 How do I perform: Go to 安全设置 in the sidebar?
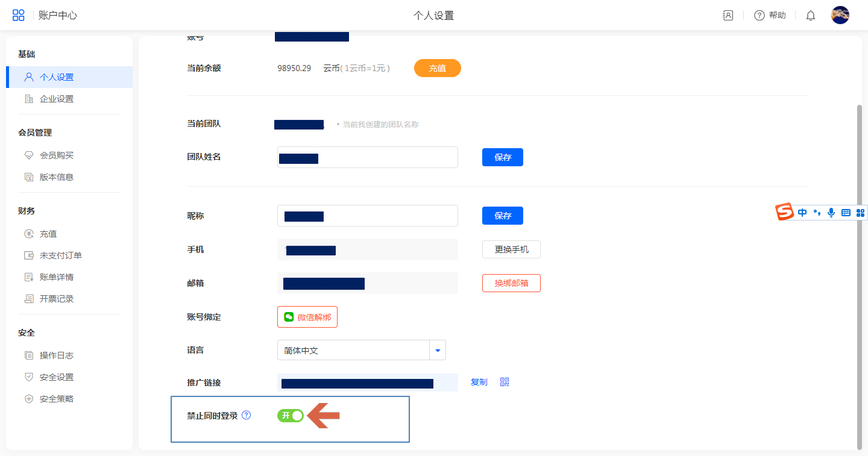tap(57, 377)
